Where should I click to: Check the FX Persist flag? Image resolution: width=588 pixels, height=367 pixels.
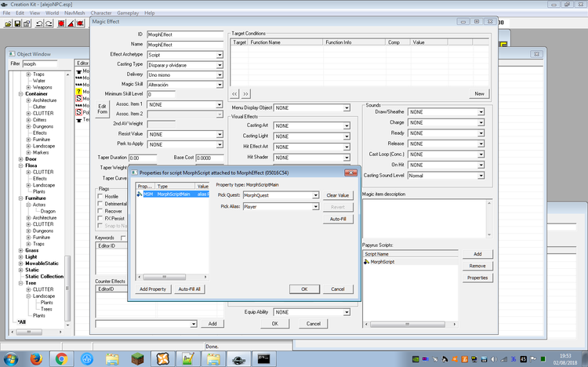pos(99,219)
